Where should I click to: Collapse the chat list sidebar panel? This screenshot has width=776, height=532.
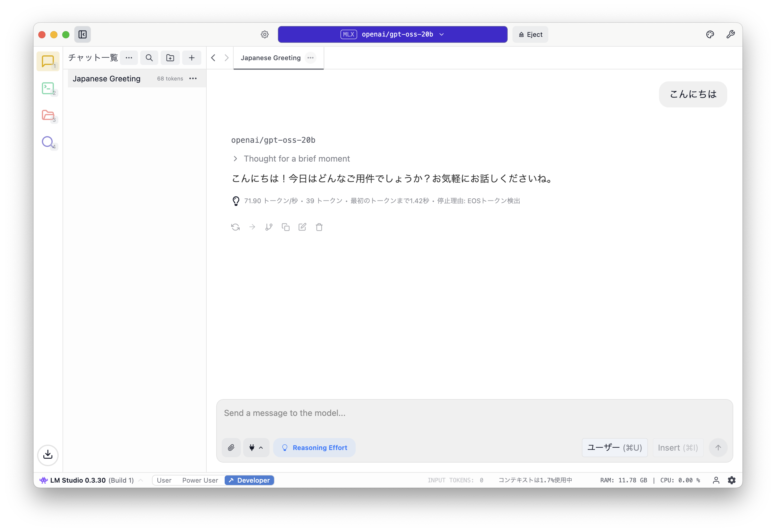pos(83,34)
